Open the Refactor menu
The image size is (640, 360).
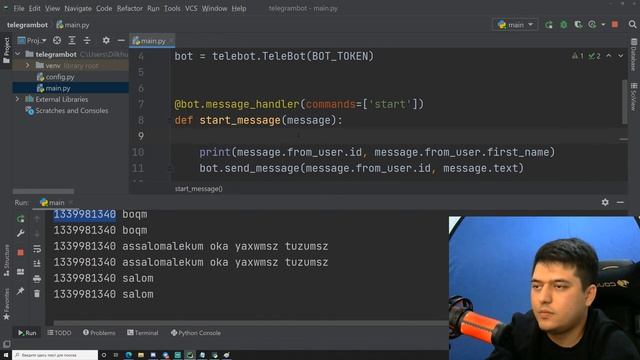tap(129, 8)
